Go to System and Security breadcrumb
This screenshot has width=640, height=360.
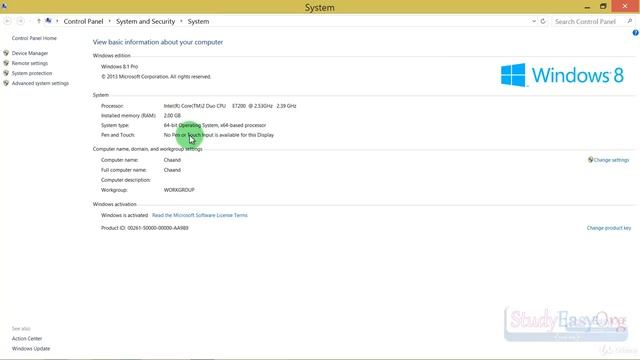point(145,21)
